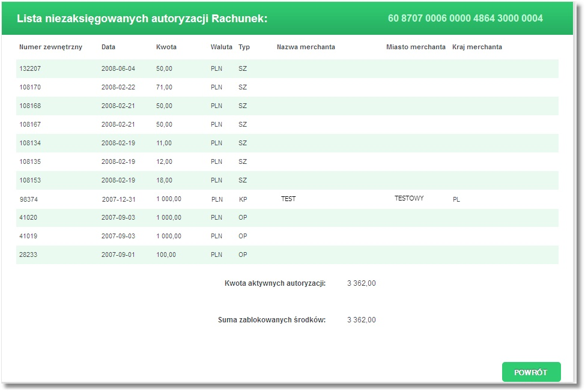Click the date 2007-09-01
Image resolution: width=585 pixels, height=392 pixels.
pos(118,255)
